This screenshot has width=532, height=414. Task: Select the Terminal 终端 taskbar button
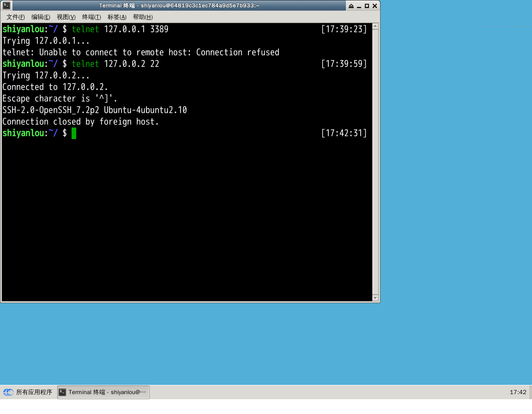(103, 392)
